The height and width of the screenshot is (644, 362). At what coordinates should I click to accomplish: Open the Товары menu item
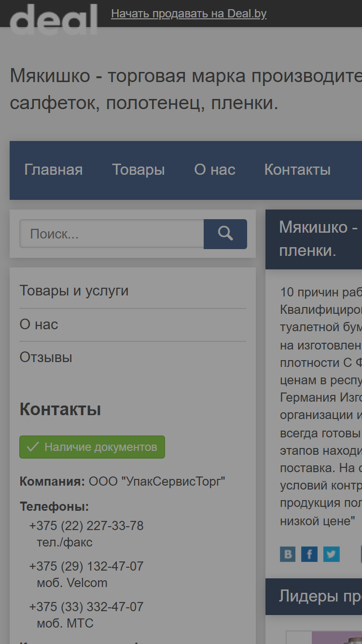139,170
